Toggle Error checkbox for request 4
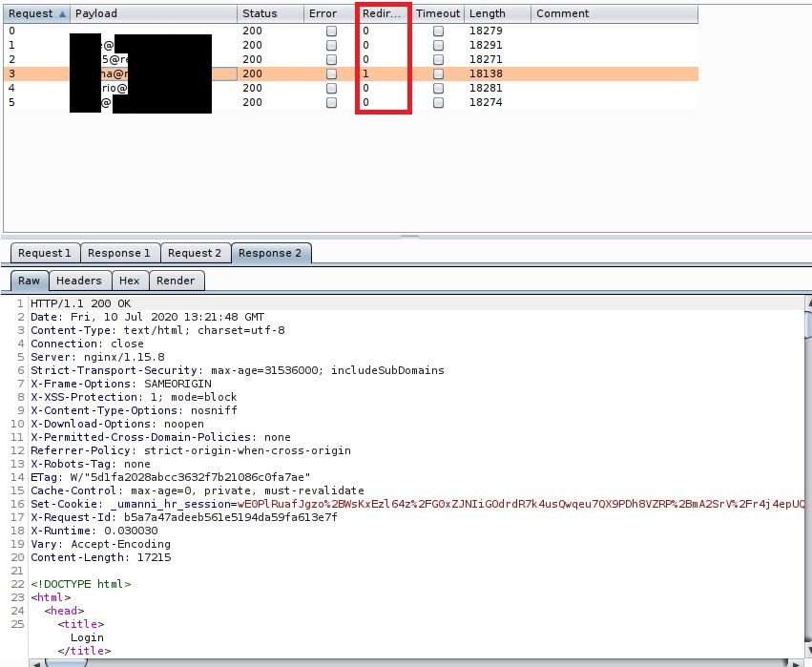Viewport: 812px width, 667px height. click(x=331, y=88)
